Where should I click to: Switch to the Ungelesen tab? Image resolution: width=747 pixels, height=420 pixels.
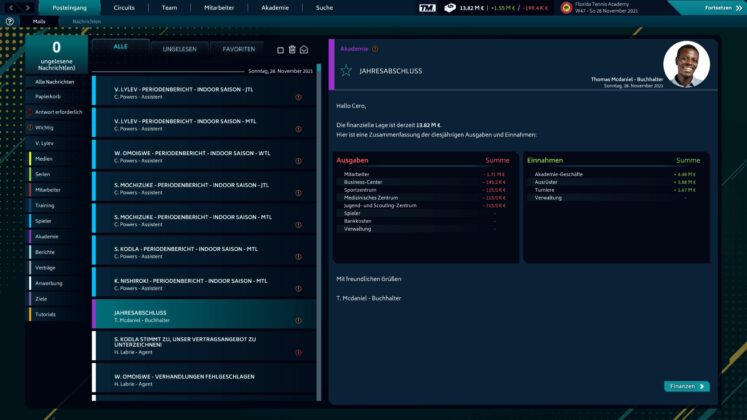pos(180,49)
